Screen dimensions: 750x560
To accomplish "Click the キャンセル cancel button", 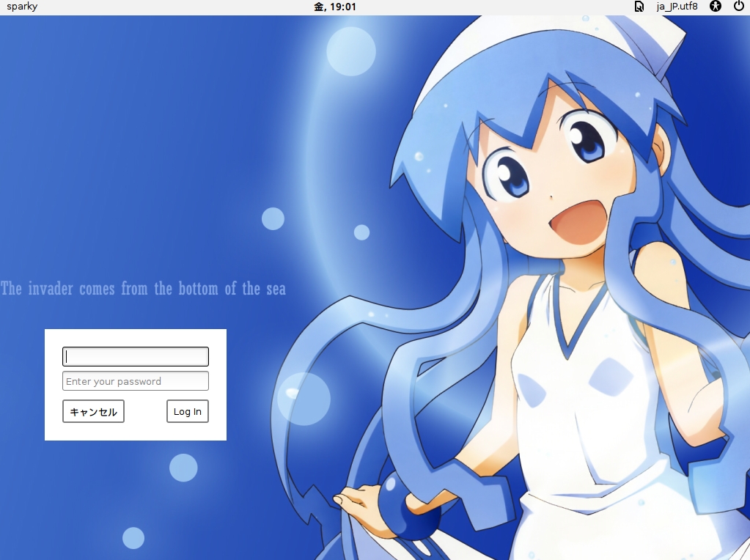I will (93, 411).
